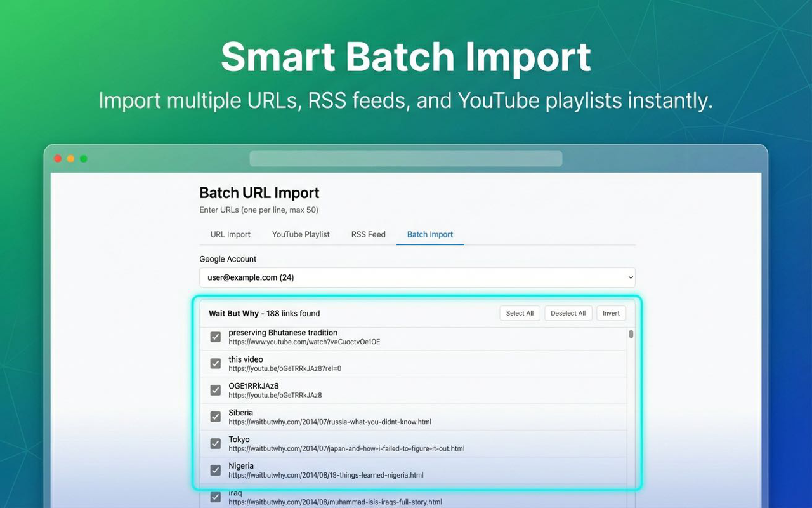
Task: Toggle the Nigeria checkbox
Action: pyautogui.click(x=215, y=470)
